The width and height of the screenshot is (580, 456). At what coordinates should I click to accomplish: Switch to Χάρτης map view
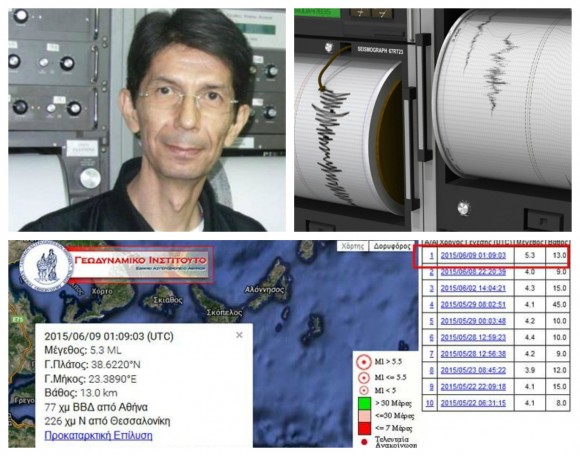pyautogui.click(x=353, y=246)
